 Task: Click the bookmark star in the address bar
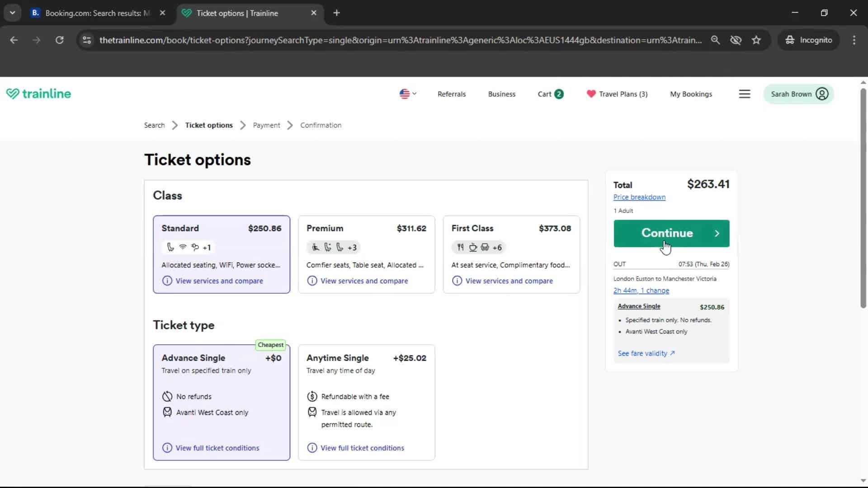point(756,40)
